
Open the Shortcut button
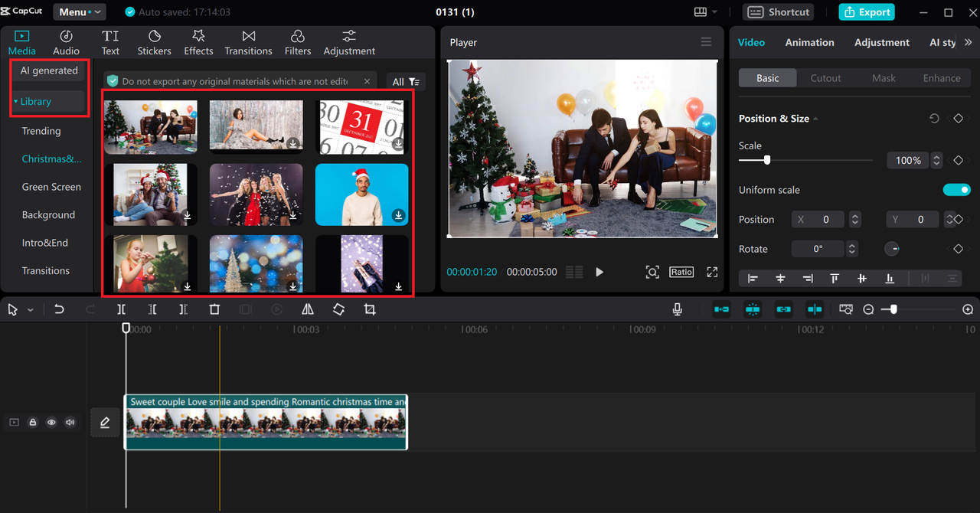pos(778,12)
